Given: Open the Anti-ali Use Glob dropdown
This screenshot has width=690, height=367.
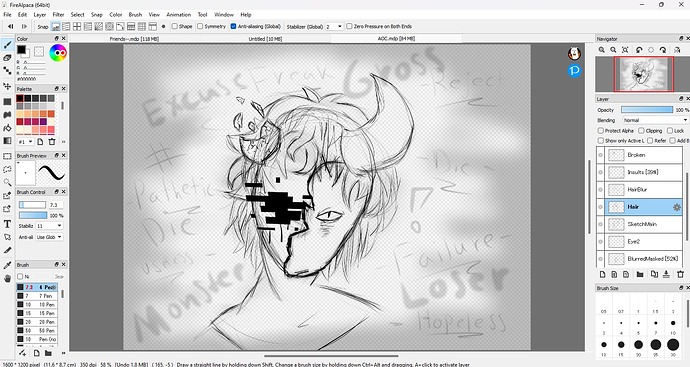Looking at the screenshot, I should pyautogui.click(x=49, y=237).
